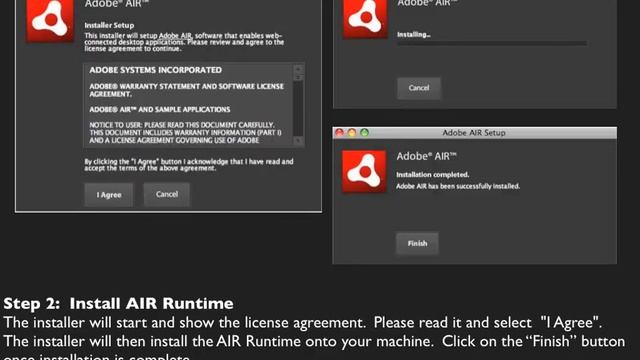Click ADOBE SYSTEMS INCORPORATED license heading
This screenshot has height=360, width=640.
156,70
